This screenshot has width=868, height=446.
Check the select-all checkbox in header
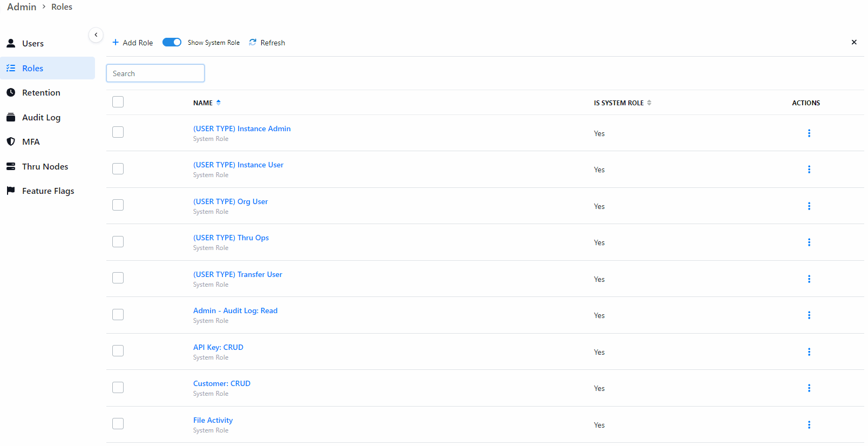(x=118, y=102)
